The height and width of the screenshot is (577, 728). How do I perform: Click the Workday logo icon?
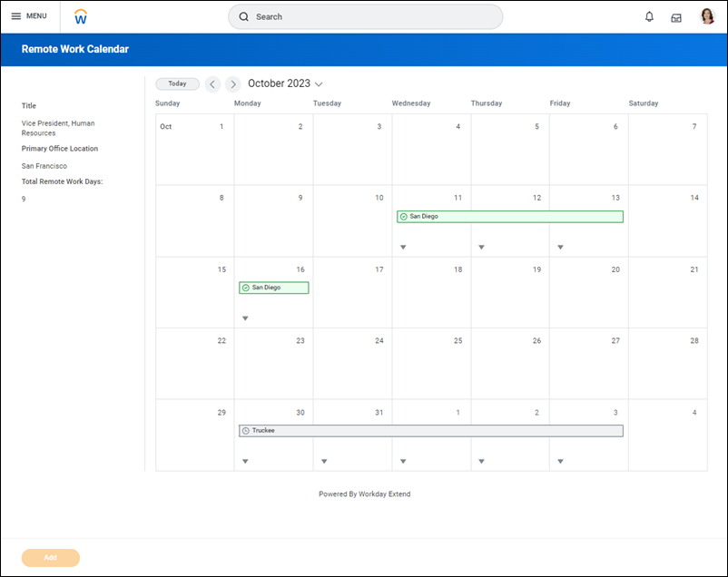[81, 17]
